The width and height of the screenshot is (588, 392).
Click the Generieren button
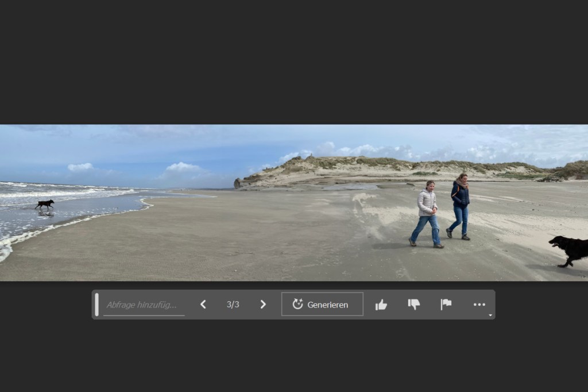click(x=322, y=304)
